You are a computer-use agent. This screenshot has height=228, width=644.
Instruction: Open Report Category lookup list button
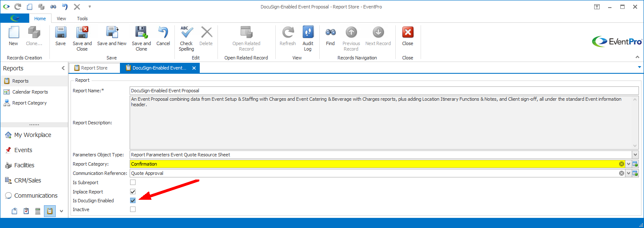pos(635,164)
